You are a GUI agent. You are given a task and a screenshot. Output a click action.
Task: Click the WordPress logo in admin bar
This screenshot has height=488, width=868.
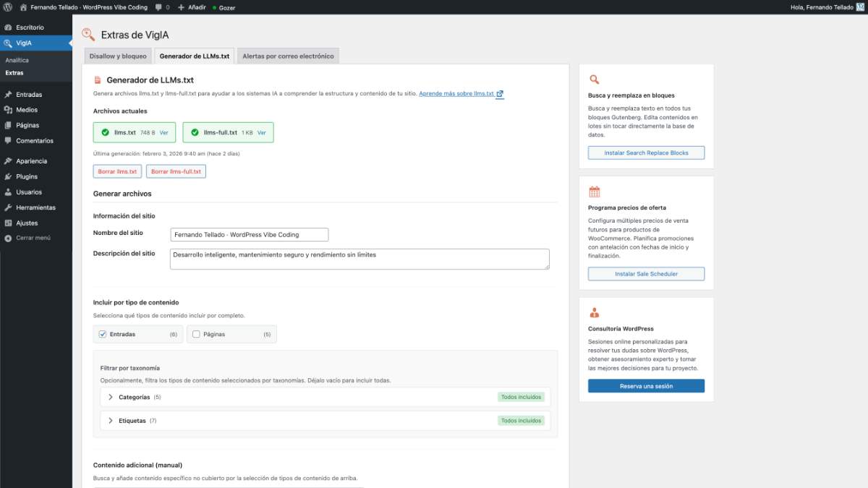click(7, 7)
